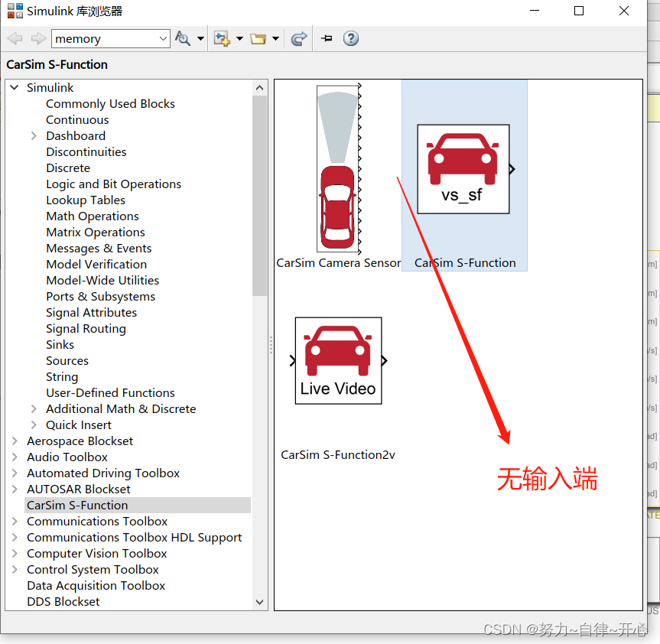Click the forward navigation arrow
This screenshot has height=644, width=660.
coord(38,39)
